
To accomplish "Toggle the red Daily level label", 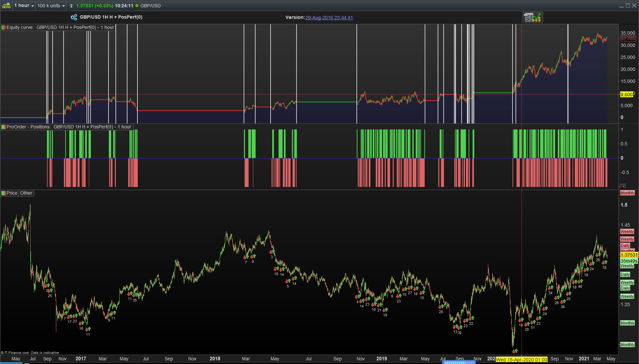I will click(x=625, y=246).
